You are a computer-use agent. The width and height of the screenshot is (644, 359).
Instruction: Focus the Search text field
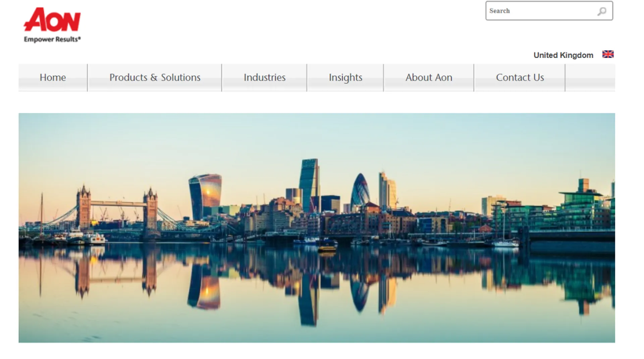coord(540,11)
